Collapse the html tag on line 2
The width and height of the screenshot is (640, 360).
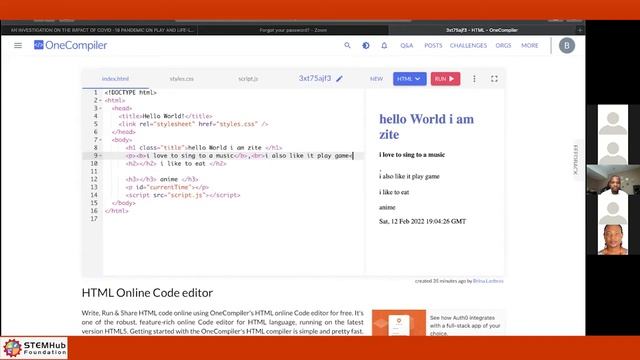click(x=100, y=100)
